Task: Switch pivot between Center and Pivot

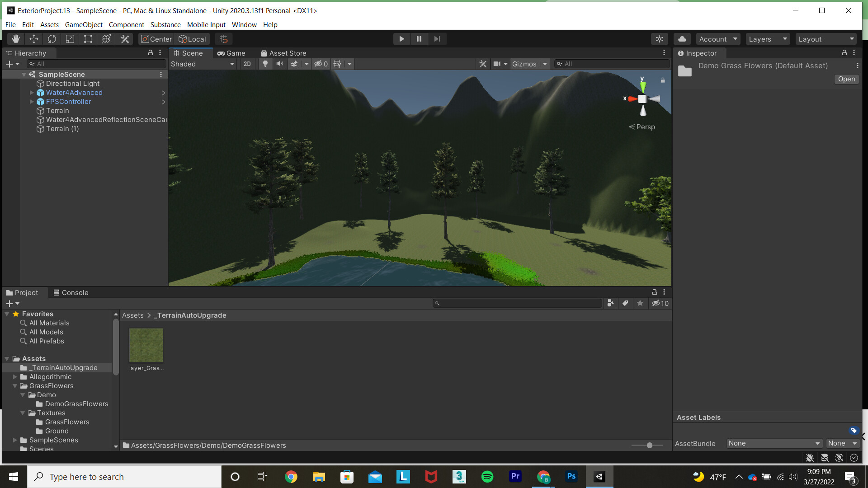Action: click(x=156, y=39)
